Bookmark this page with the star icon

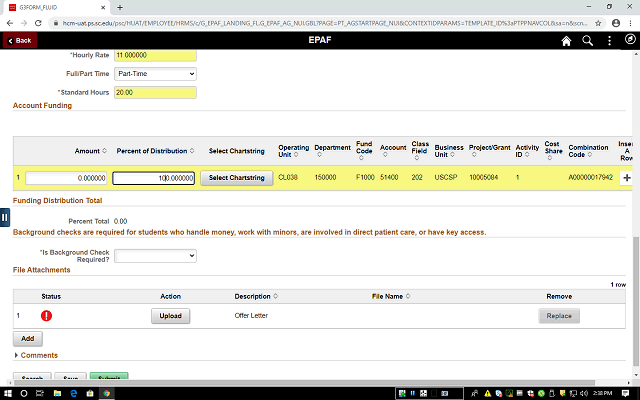598,23
